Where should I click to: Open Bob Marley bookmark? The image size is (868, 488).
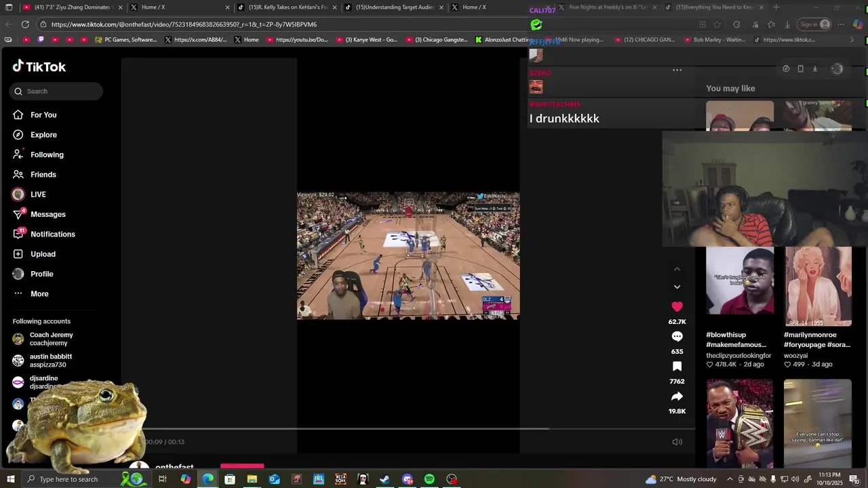click(714, 40)
